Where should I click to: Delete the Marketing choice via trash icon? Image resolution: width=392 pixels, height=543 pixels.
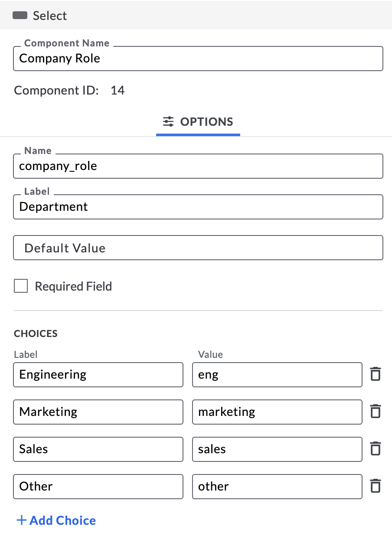pyautogui.click(x=376, y=411)
